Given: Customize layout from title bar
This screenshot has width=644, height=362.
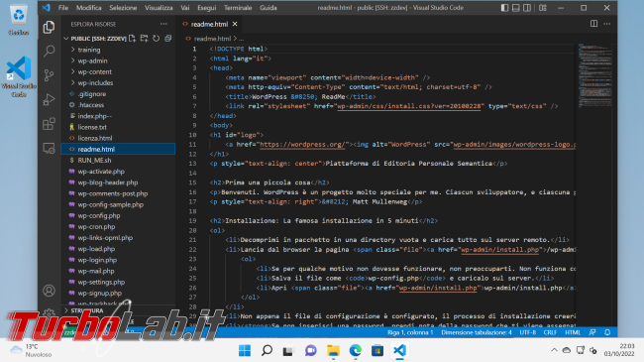Looking at the screenshot, I should click(x=543, y=8).
